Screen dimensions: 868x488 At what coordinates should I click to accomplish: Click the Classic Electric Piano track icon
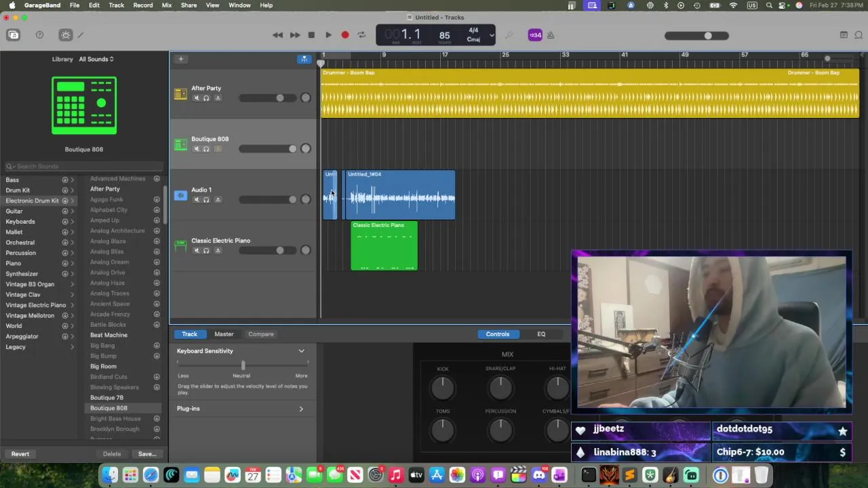[180, 247]
